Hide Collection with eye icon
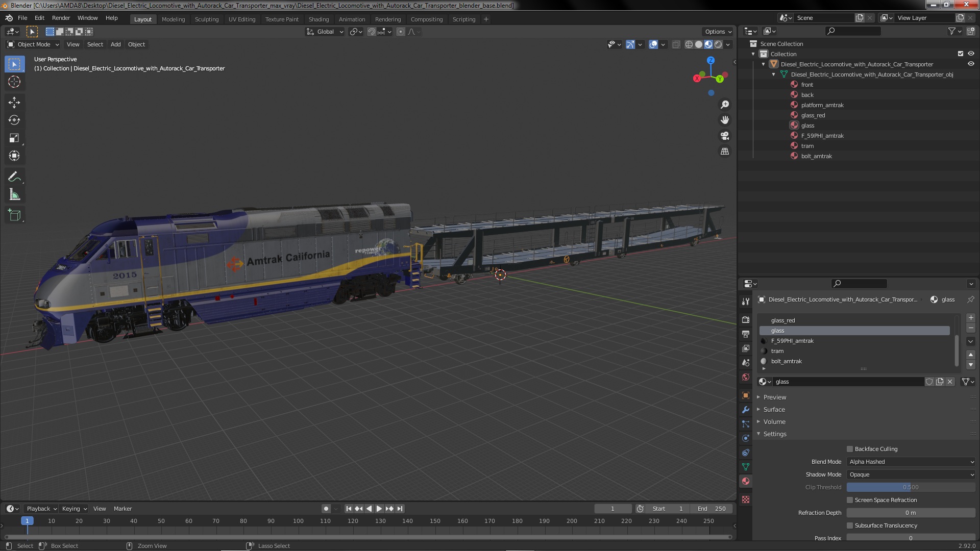980x551 pixels. [971, 54]
